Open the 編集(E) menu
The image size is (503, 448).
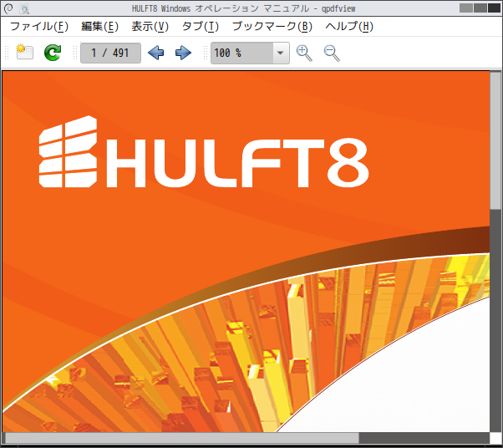99,26
